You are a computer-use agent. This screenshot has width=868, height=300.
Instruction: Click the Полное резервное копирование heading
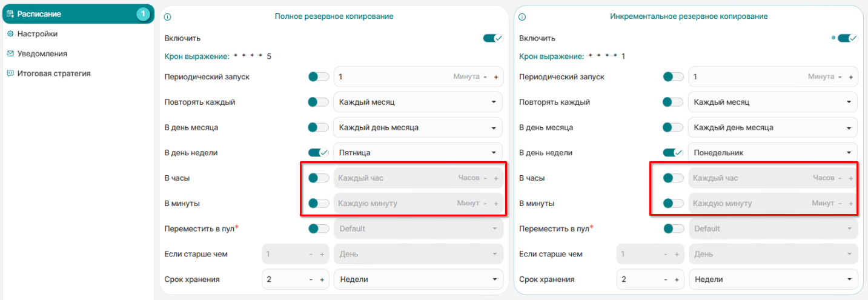click(334, 16)
